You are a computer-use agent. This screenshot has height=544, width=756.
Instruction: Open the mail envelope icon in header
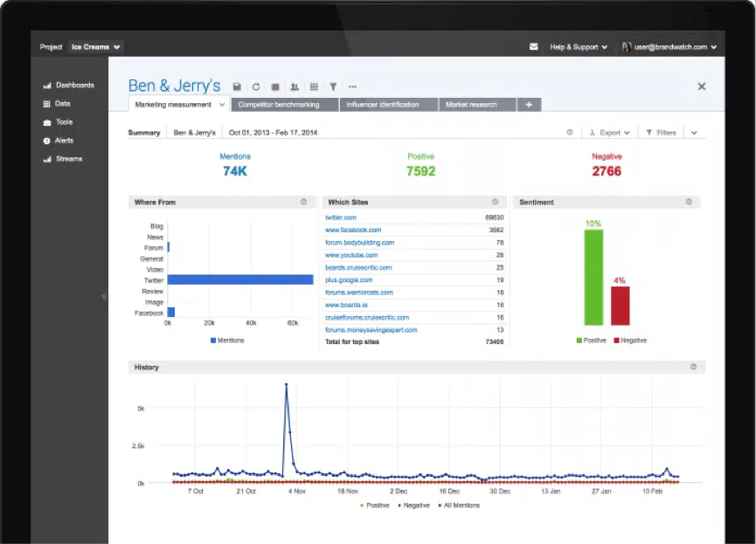533,46
